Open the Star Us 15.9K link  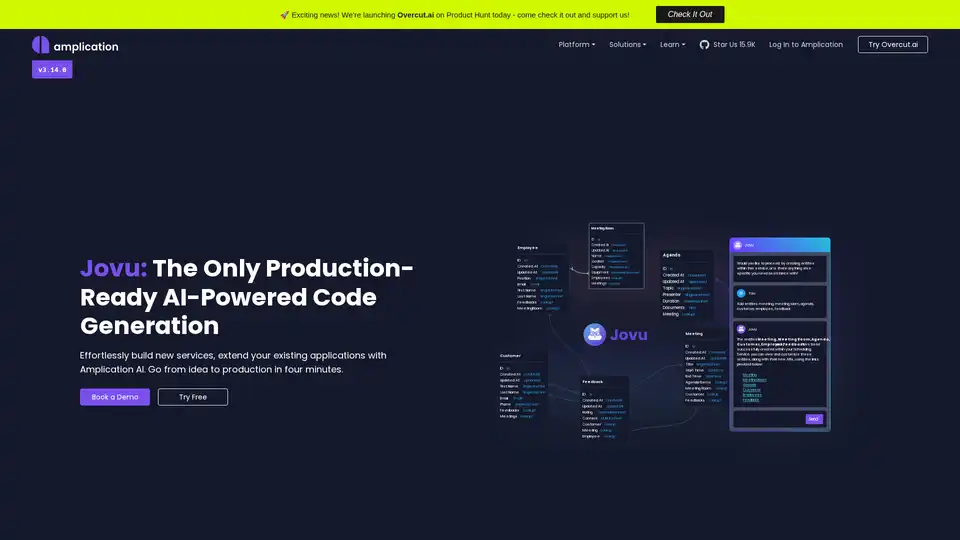pyautogui.click(x=734, y=45)
